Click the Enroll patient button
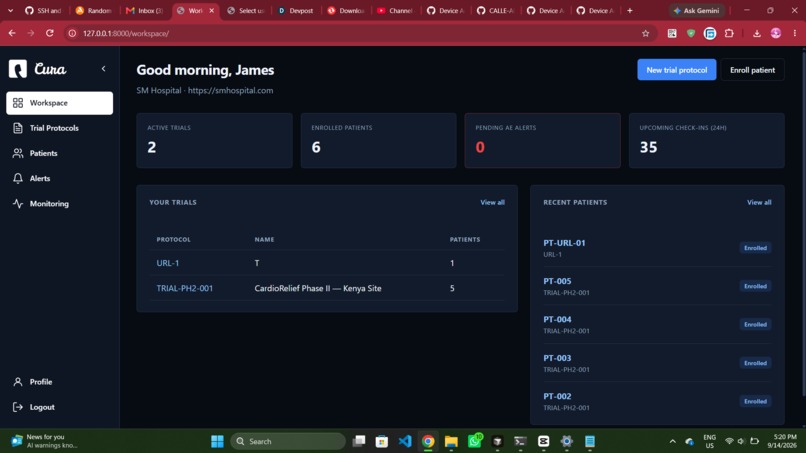Screen dimensions: 806x453 753,70
